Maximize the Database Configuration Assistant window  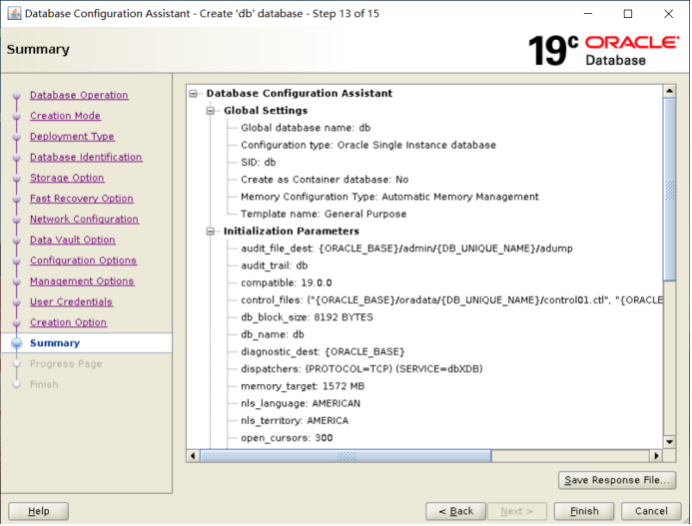coord(628,14)
